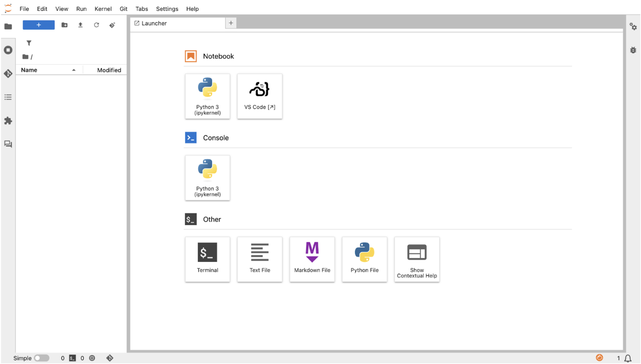Image resolution: width=641 pixels, height=364 pixels.
Task: Toggle Simple interface mode switch
Action: point(42,358)
